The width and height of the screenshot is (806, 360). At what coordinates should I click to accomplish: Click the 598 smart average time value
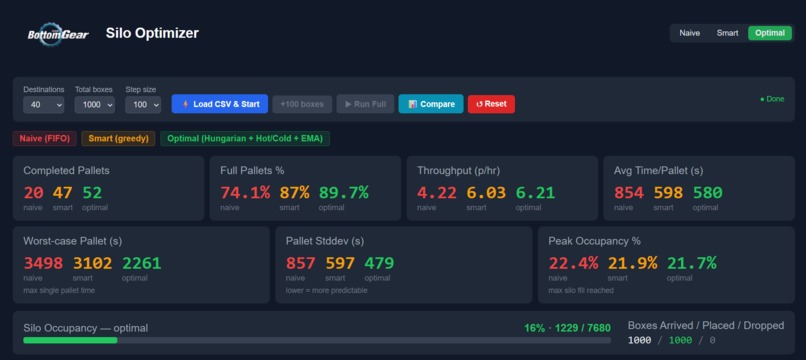668,193
